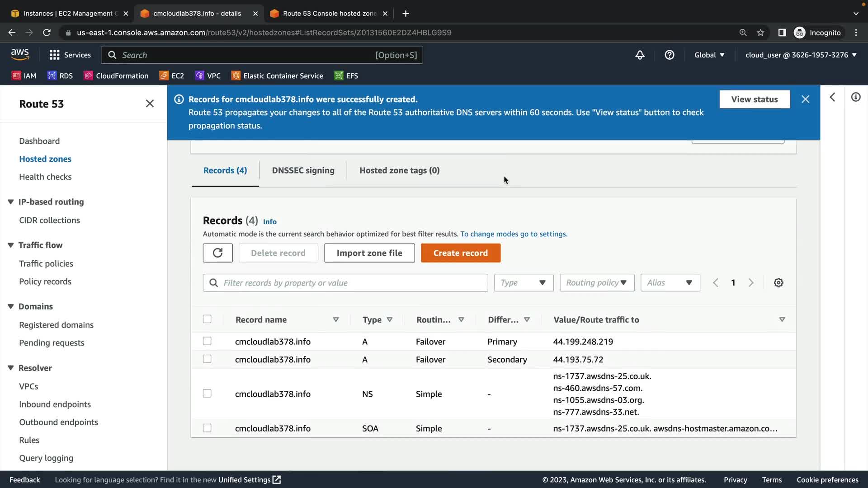Click the AWS logo home icon
The height and width of the screenshot is (488, 868).
pos(20,54)
